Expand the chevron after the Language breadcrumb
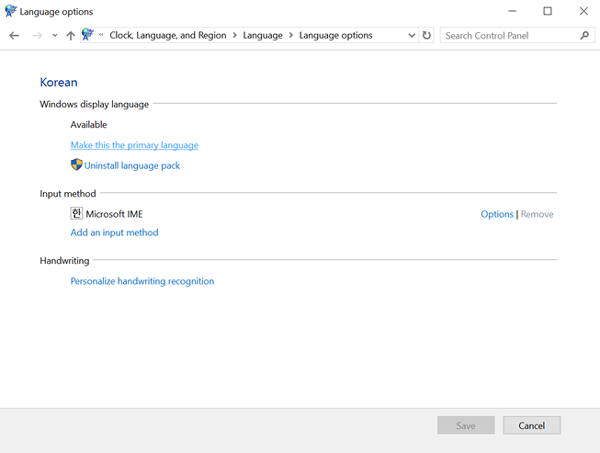Screen dimensions: 600x453 tap(292, 35)
